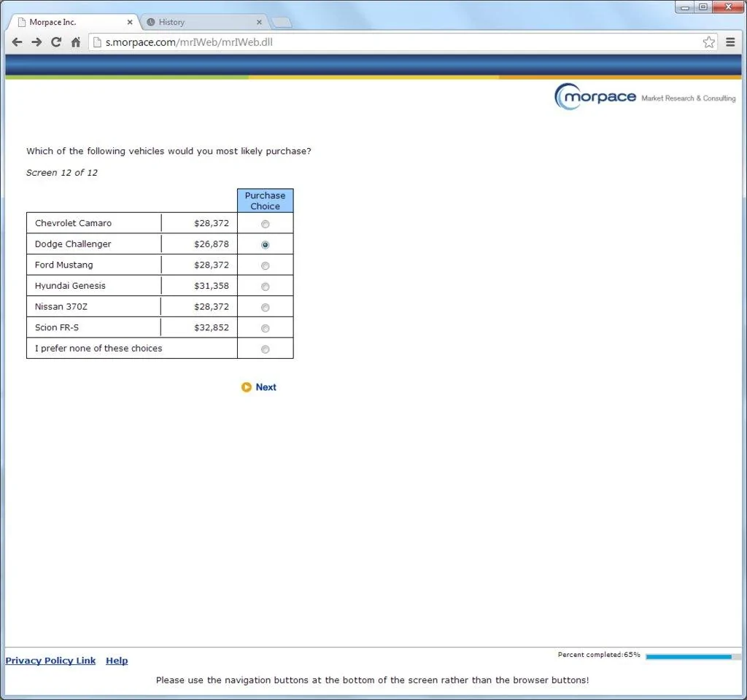
Task: Go back using the browser back arrow
Action: click(18, 42)
